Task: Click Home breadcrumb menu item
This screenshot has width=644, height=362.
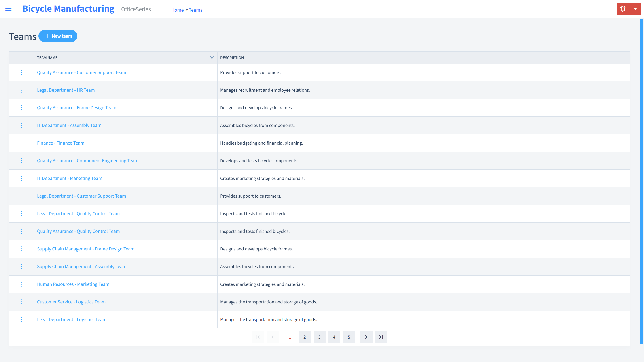Action: [x=177, y=10]
